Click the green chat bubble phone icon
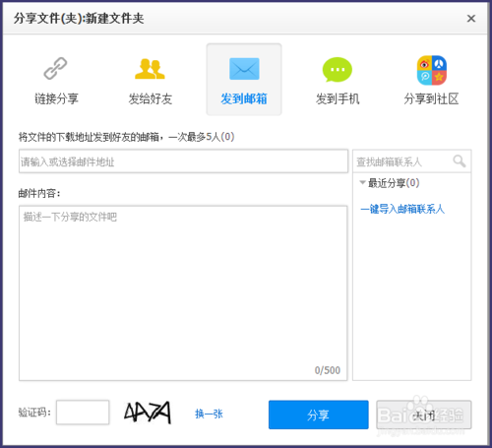Image resolution: width=492 pixels, height=448 pixels. coord(338,69)
